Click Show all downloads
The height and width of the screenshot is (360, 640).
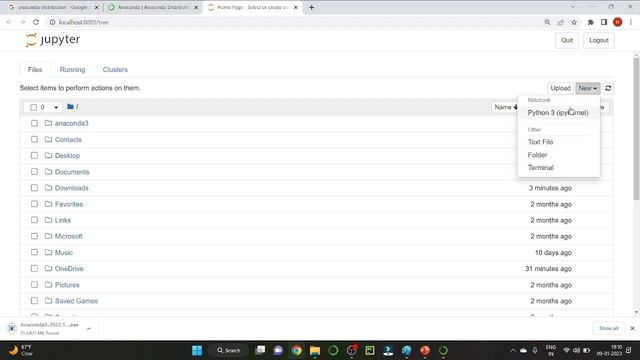tap(608, 328)
